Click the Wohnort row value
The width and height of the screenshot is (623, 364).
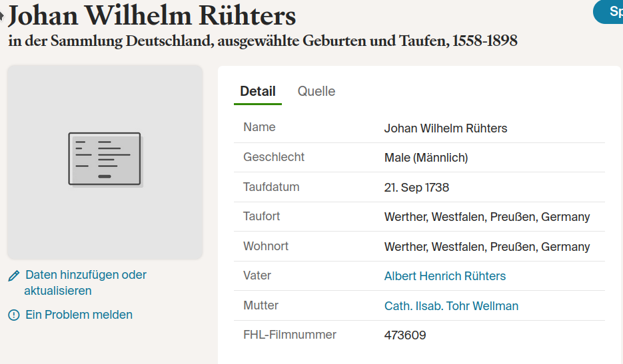(486, 246)
